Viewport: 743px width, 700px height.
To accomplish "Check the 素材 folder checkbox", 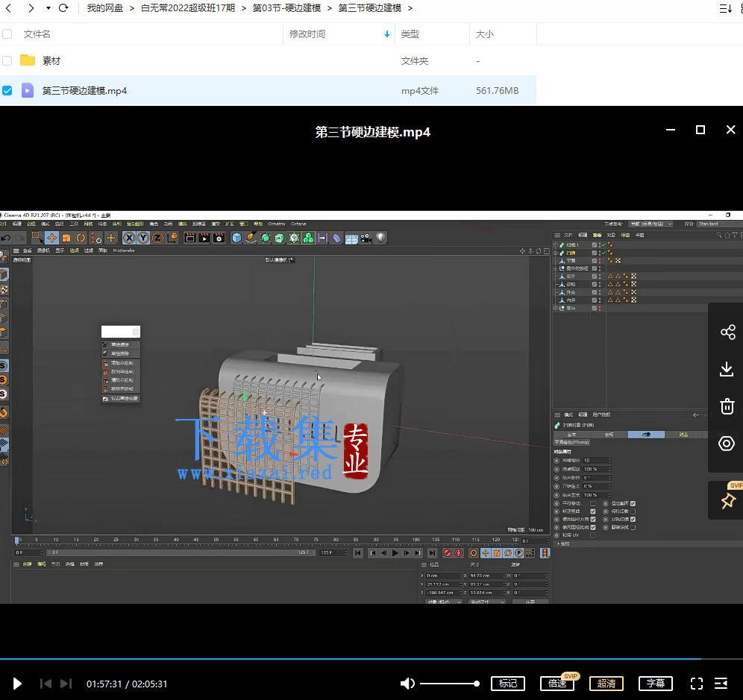I will pos(7,60).
